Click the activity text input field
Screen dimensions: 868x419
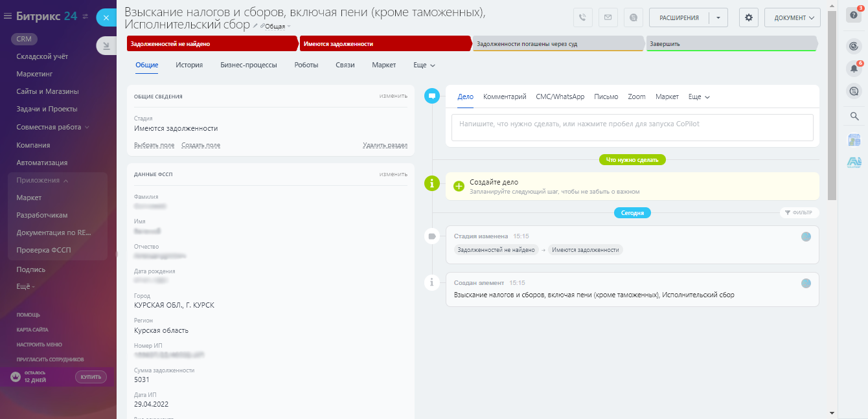click(x=632, y=127)
